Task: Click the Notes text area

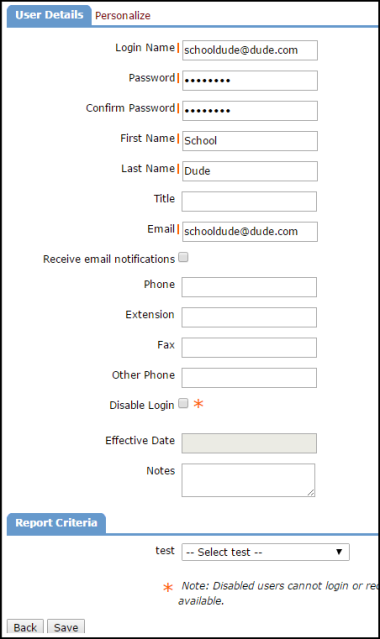Action: point(248,480)
